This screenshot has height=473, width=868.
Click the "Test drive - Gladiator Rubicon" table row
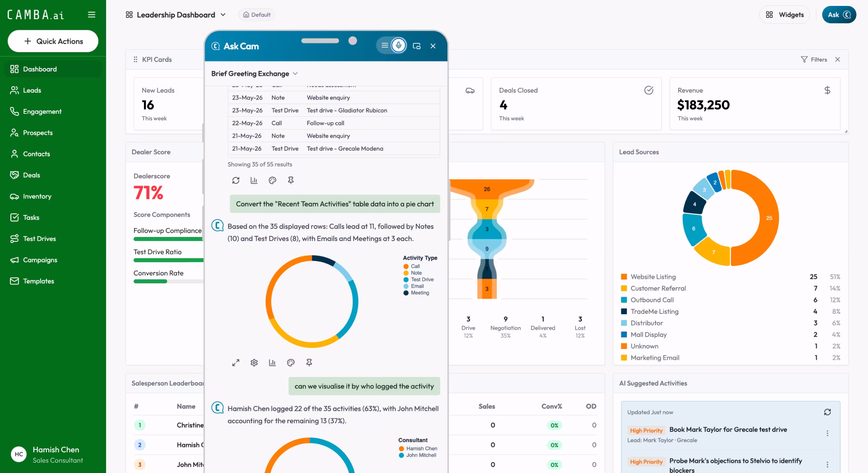tap(334, 110)
